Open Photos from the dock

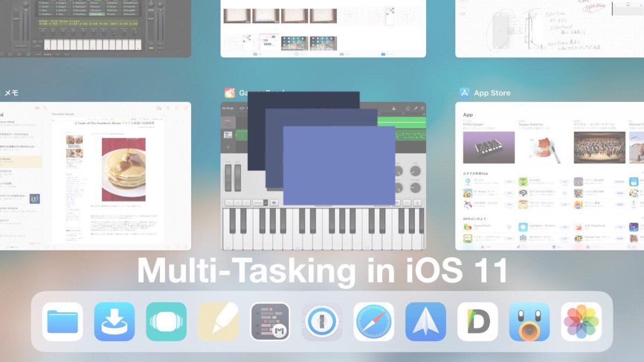coord(582,322)
